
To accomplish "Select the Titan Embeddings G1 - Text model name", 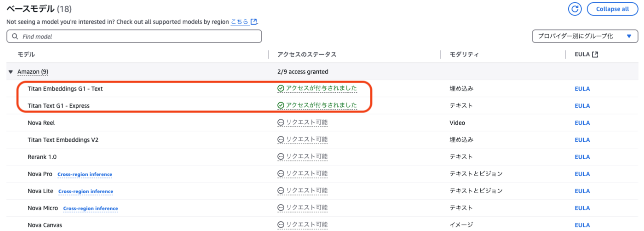I will click(65, 89).
